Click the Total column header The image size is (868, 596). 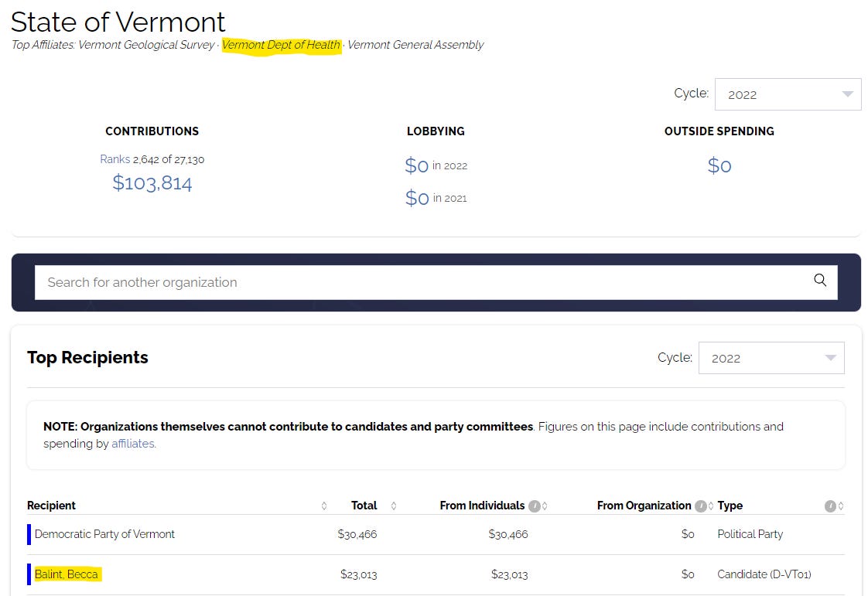tap(364, 506)
